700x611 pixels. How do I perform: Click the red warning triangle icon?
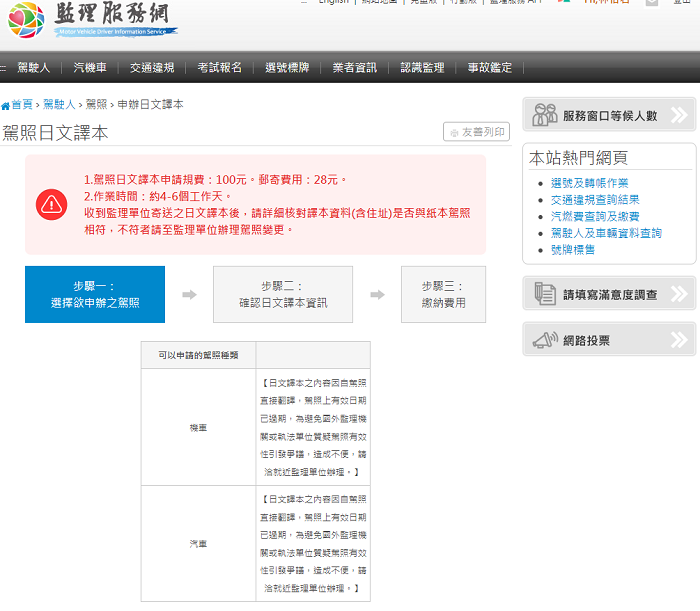(51, 204)
